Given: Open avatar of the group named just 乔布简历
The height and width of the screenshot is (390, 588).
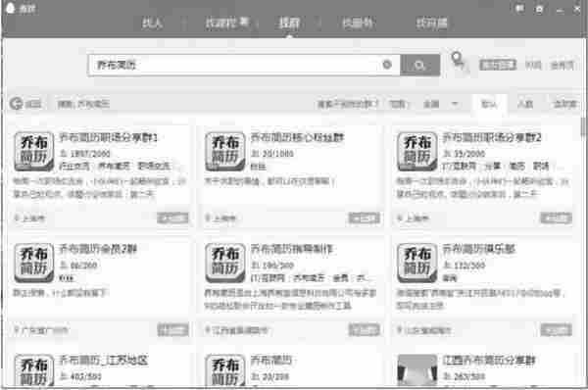Looking at the screenshot, I should [225, 369].
